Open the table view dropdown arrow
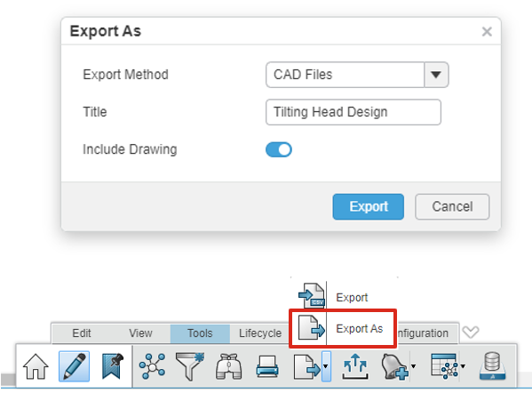The image size is (532, 393). [x=463, y=366]
